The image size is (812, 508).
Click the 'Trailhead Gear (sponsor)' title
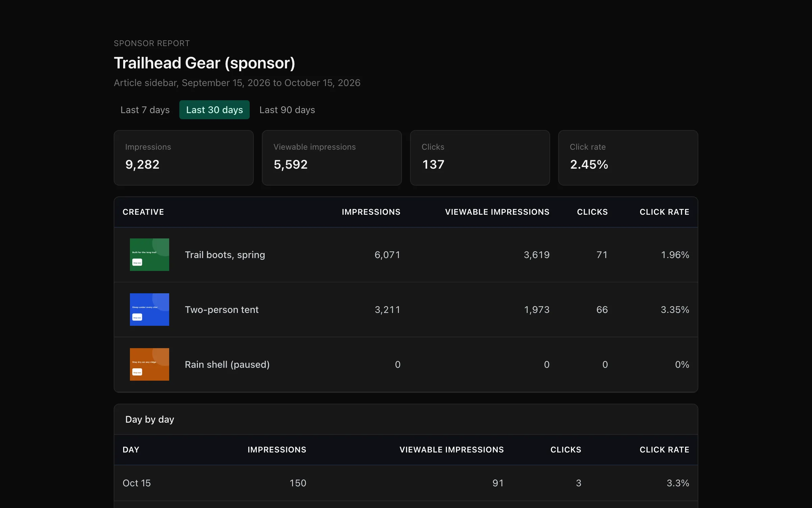coord(204,63)
